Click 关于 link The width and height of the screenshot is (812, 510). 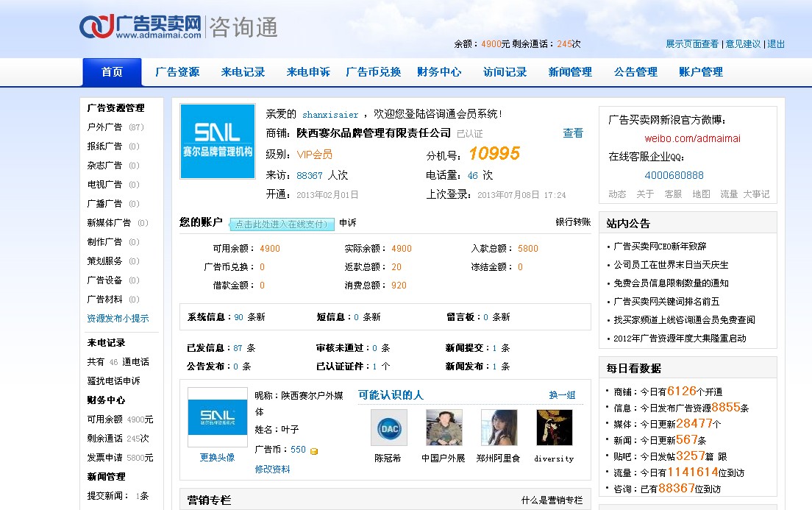point(645,194)
